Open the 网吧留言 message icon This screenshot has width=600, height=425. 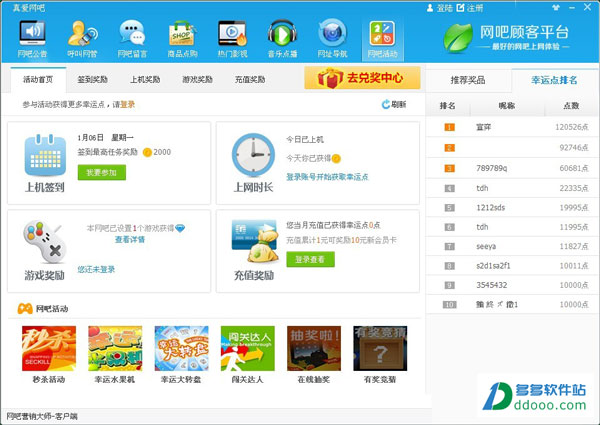click(132, 38)
